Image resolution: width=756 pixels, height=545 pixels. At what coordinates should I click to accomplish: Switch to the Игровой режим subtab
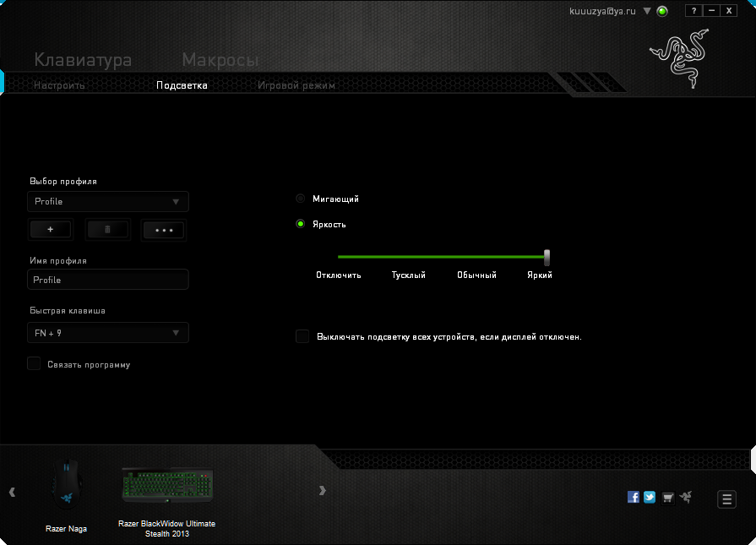tap(296, 85)
